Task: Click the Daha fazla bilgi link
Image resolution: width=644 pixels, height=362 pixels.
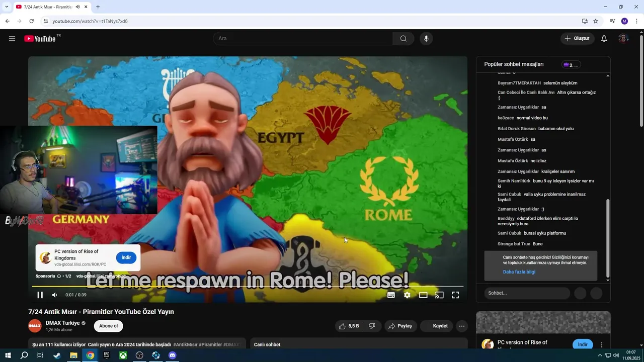Action: [x=519, y=272]
